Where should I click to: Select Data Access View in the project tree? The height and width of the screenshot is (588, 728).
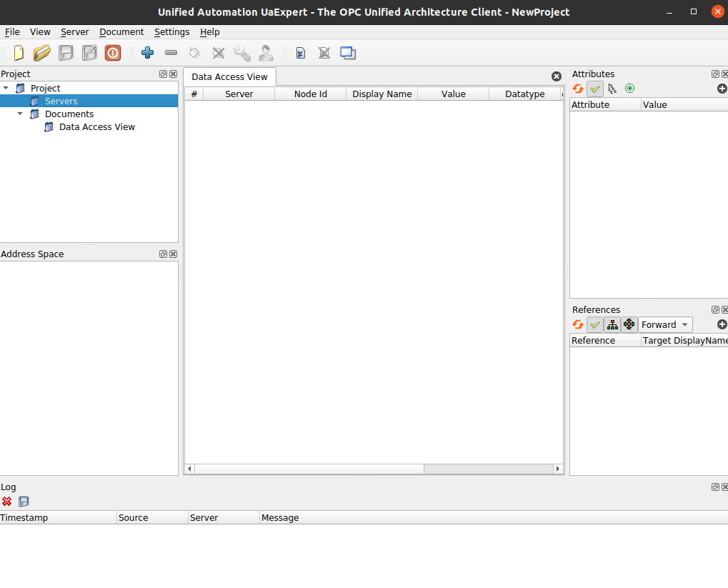click(96, 127)
